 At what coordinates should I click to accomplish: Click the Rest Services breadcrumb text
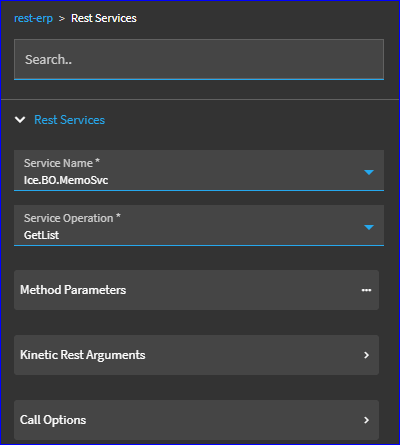pos(104,18)
